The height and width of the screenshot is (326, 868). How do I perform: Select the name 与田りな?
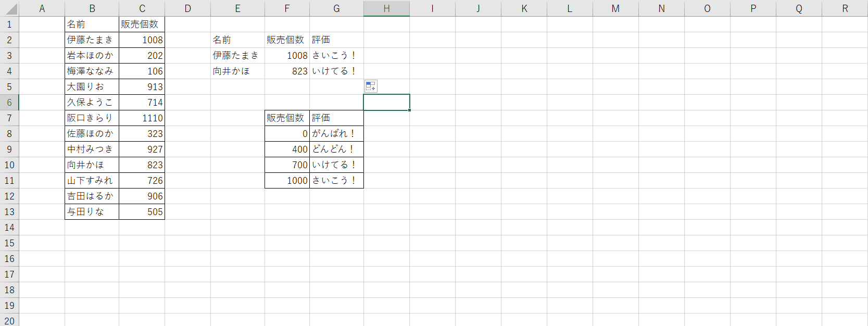[x=92, y=212]
